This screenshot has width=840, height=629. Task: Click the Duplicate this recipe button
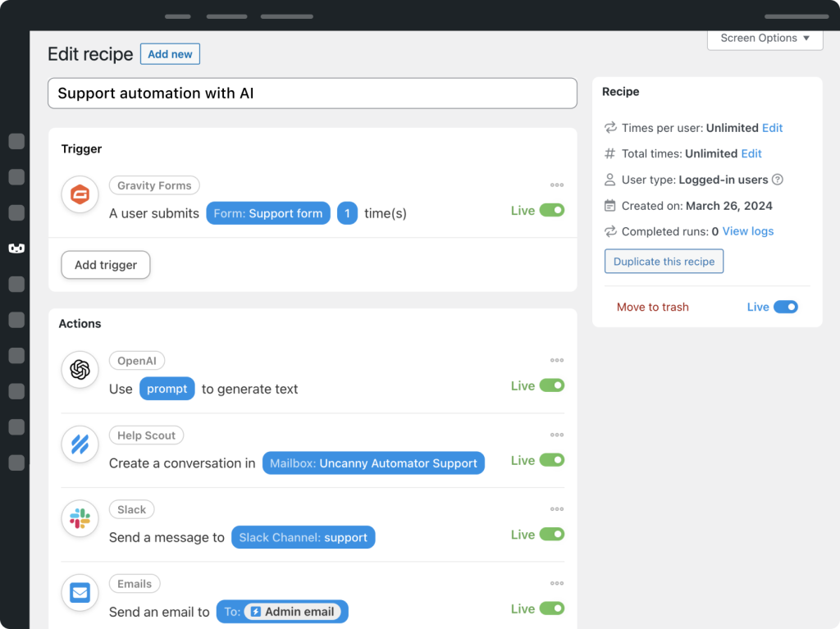664,262
